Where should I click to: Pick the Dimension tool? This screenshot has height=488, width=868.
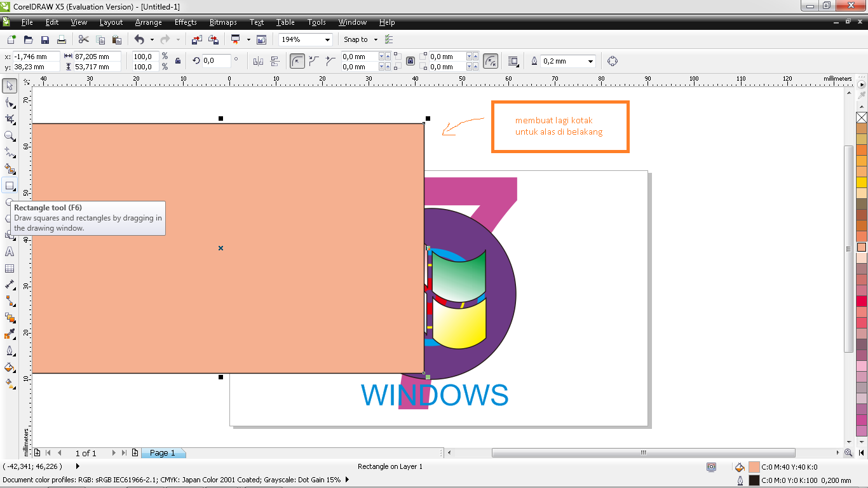pyautogui.click(x=10, y=285)
